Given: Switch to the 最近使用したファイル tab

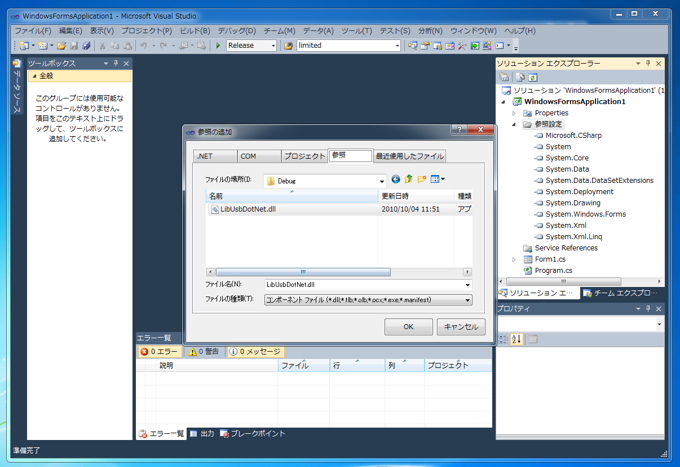Looking at the screenshot, I should (x=409, y=156).
